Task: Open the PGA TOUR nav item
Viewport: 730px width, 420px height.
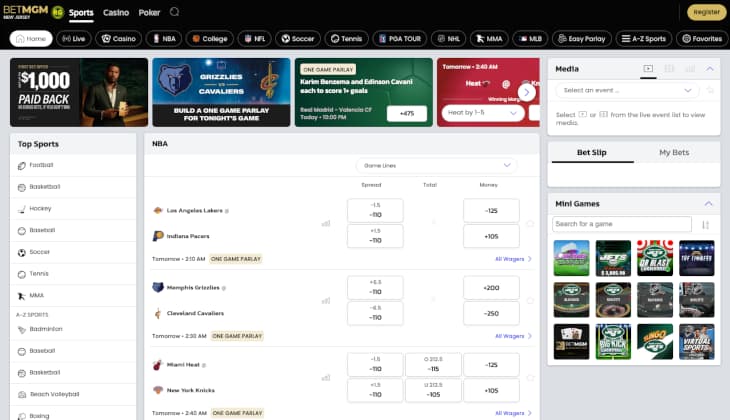Action: pyautogui.click(x=399, y=39)
